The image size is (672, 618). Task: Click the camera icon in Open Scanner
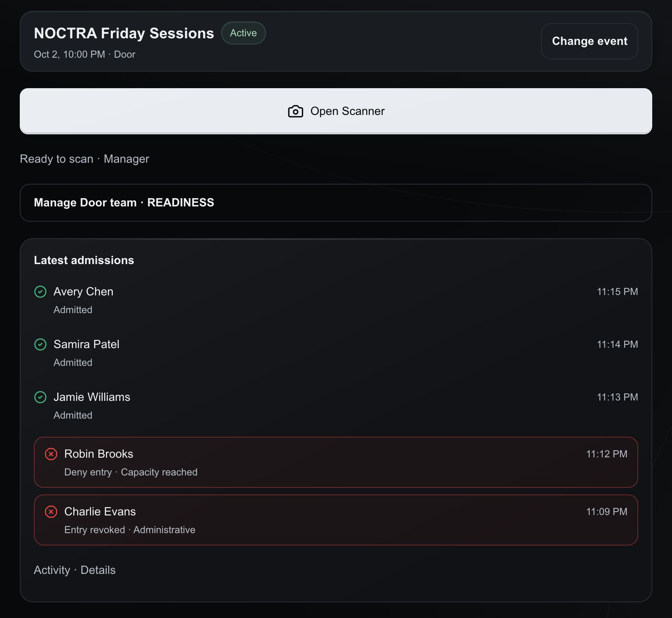pyautogui.click(x=295, y=111)
